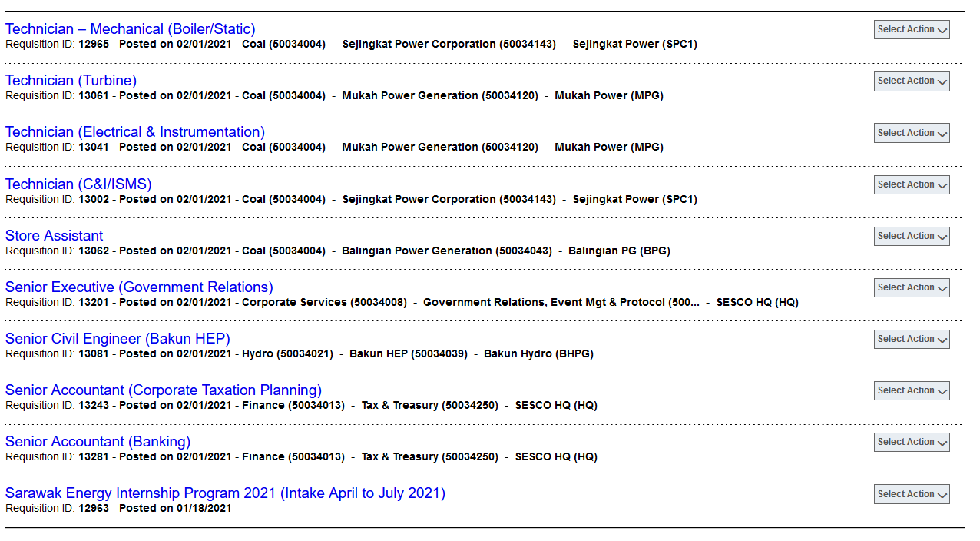980x541 pixels.
Task: Expand Select Action for Corporate Taxation Planning accountant
Action: [x=912, y=390]
